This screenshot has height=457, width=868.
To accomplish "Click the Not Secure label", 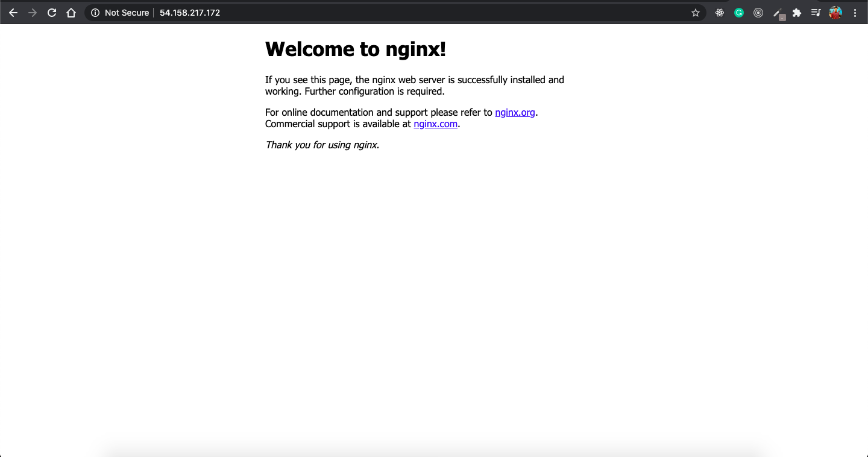I will (x=127, y=13).
